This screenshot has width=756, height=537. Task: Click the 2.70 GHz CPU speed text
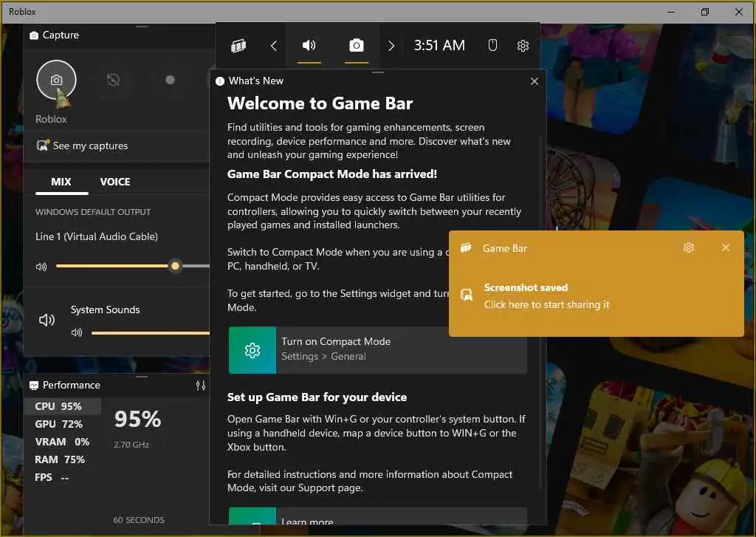pos(131,445)
